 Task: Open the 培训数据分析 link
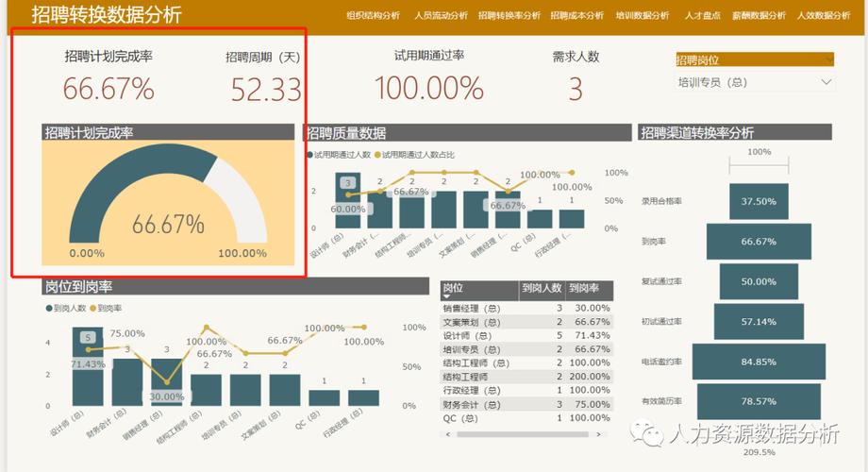pos(643,15)
